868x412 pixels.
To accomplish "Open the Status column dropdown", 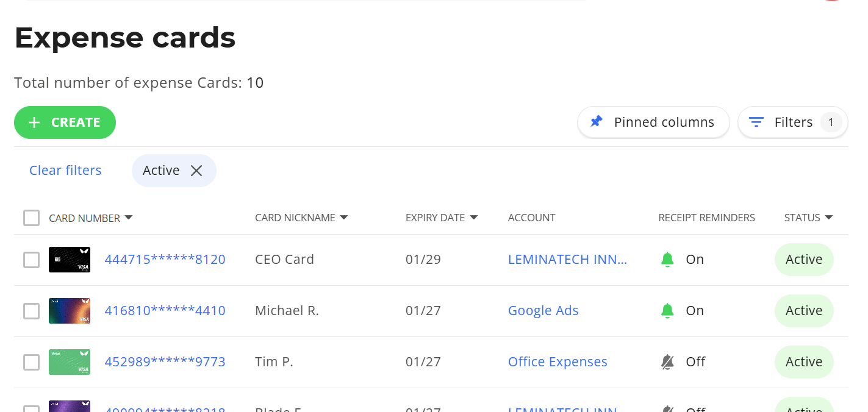I will point(828,218).
